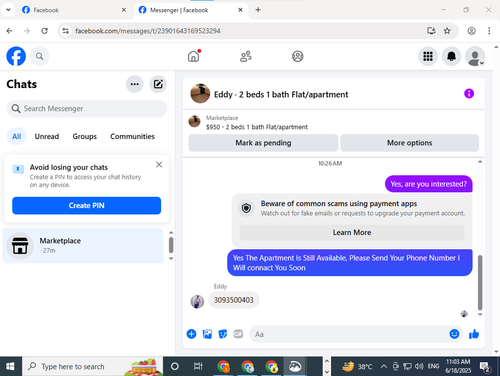Click the Mark as pending button
500x376 pixels.
263,143
